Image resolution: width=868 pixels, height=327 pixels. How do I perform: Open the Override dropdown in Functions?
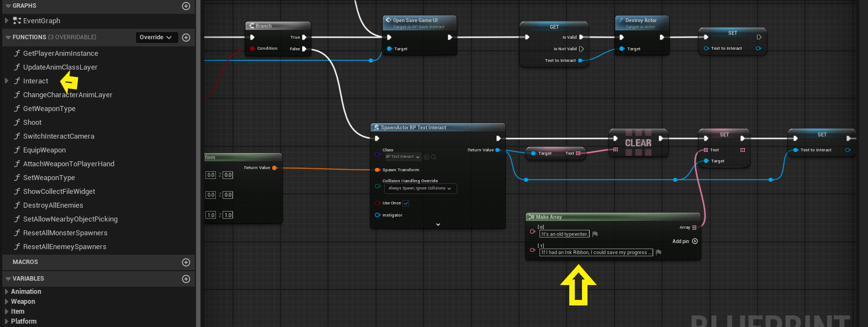(x=156, y=38)
